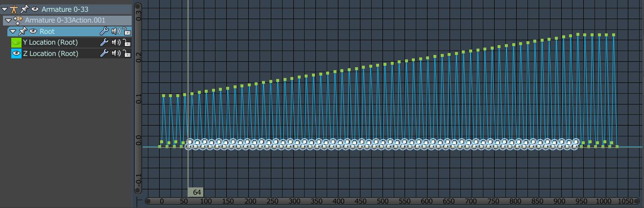Select the Z Location (Root) channel
Screen dimensions: 644x208
[50, 53]
